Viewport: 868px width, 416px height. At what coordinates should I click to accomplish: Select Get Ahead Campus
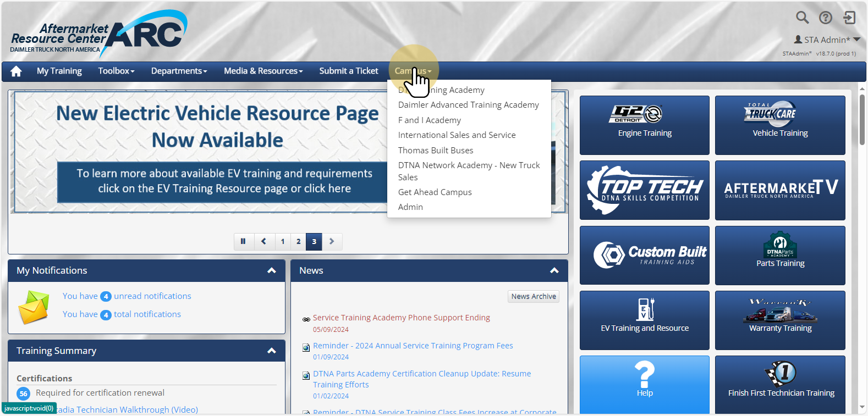435,192
